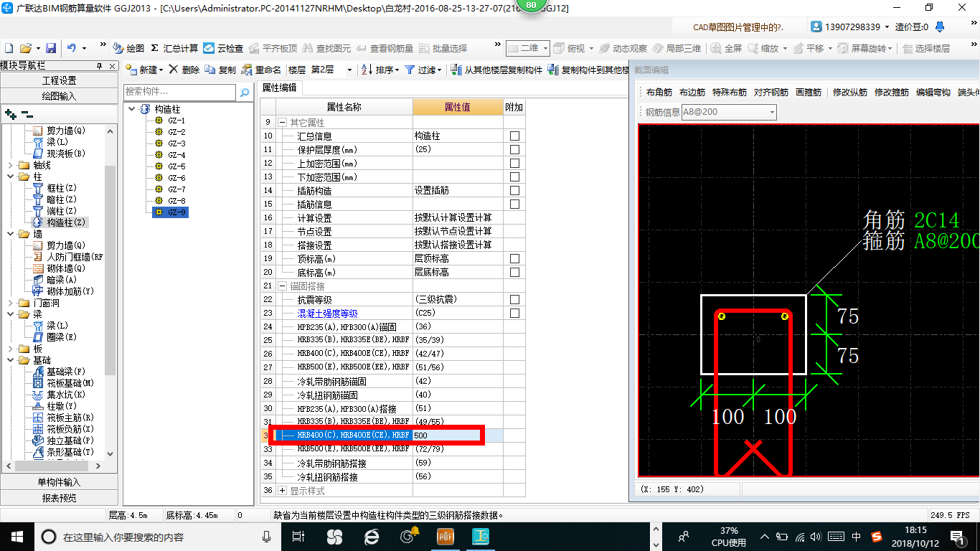
Task: Click 复制构件到其他楼层 copy-to-floor button
Action: [x=588, y=70]
